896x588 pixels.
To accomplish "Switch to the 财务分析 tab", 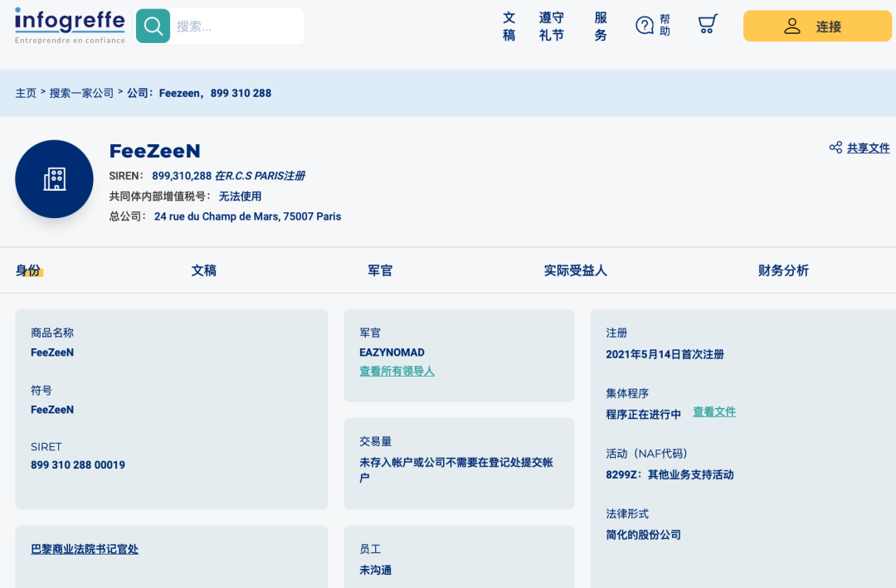I will (x=782, y=270).
